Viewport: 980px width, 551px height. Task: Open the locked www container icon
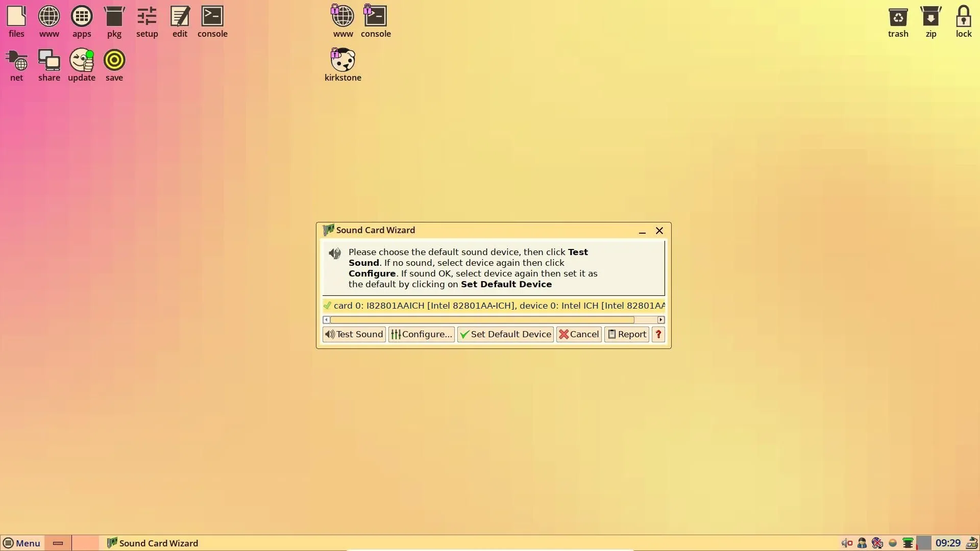(343, 21)
